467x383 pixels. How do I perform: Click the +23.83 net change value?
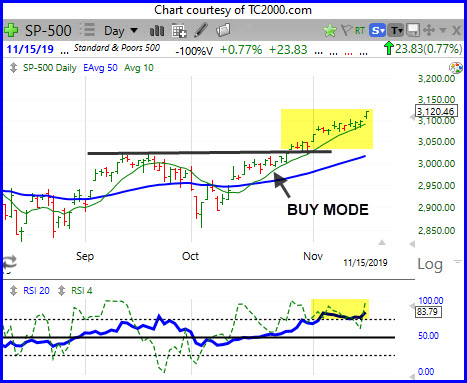coord(288,50)
